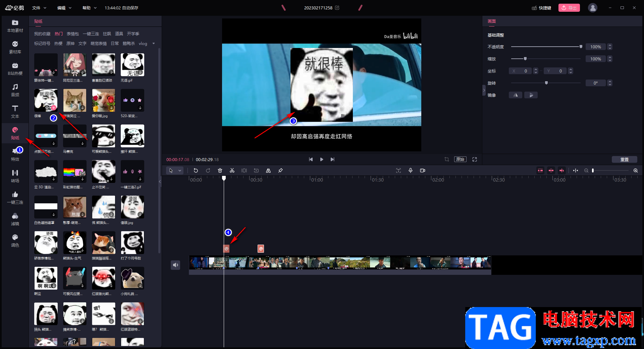Add the 很棒 sticker with plus icon
The width and height of the screenshot is (644, 349).
point(53,108)
